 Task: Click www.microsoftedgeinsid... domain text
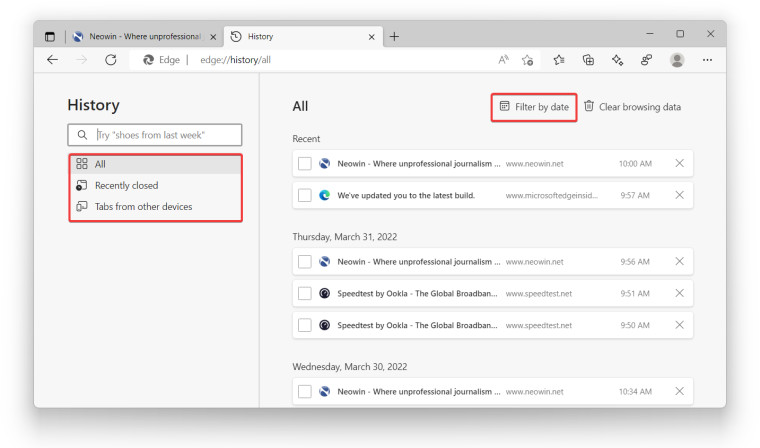(552, 195)
